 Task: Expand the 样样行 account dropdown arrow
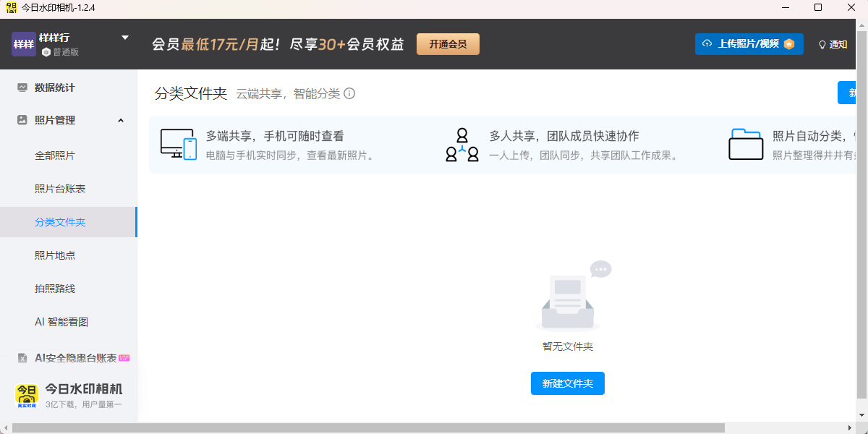coord(125,38)
